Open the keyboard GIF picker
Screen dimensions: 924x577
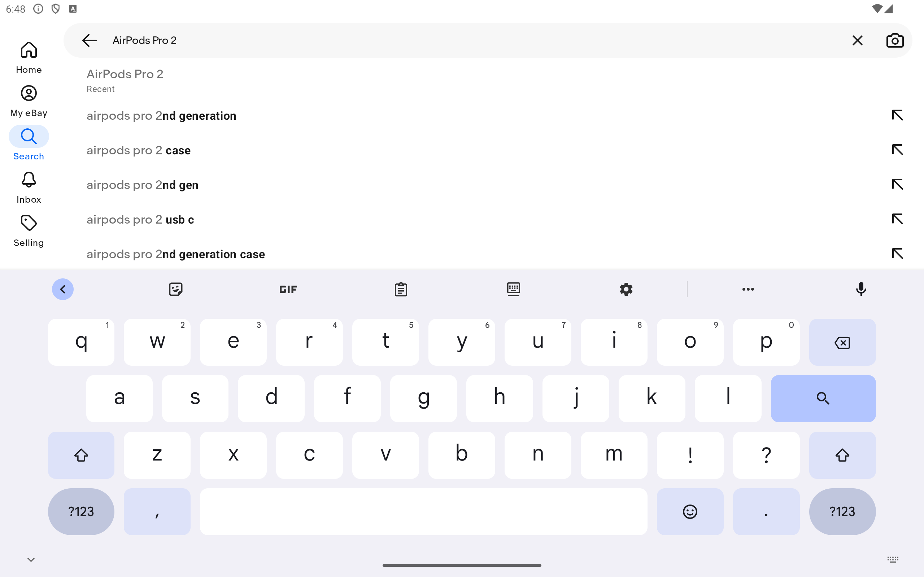[x=288, y=289]
